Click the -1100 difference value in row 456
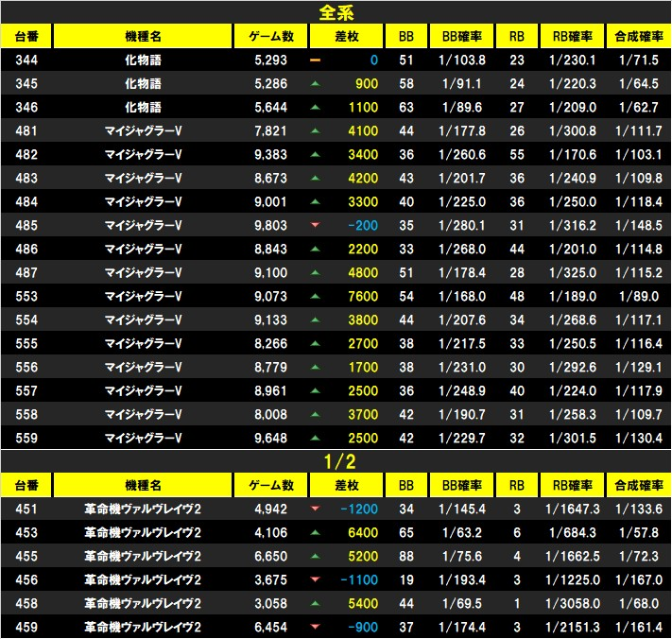 click(359, 579)
